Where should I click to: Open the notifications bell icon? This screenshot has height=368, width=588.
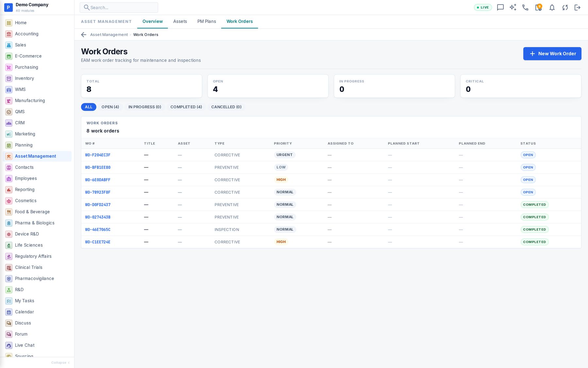pos(552,8)
